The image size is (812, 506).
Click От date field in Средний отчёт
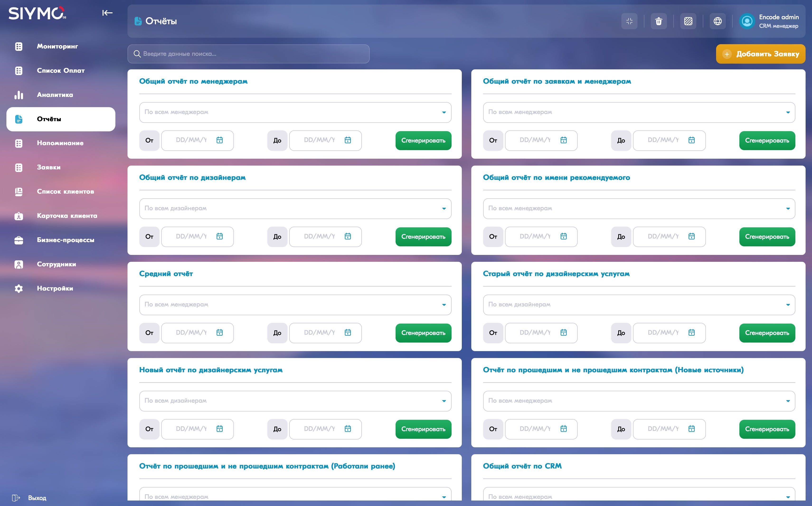(x=197, y=333)
